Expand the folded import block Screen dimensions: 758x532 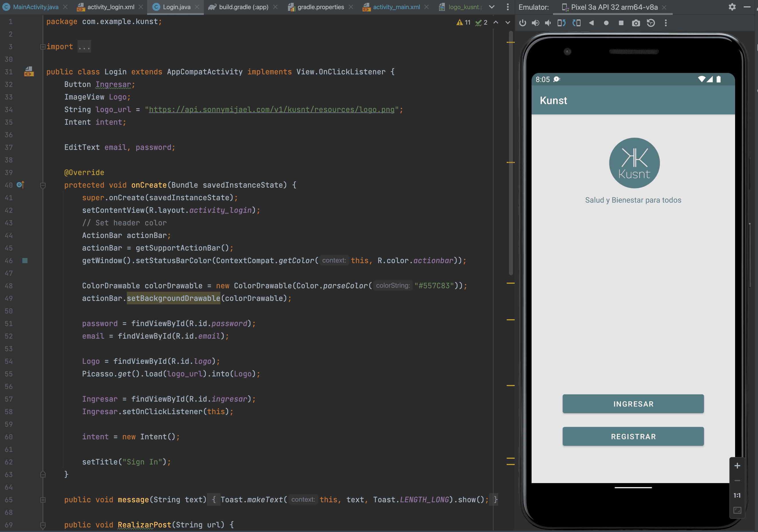43,47
